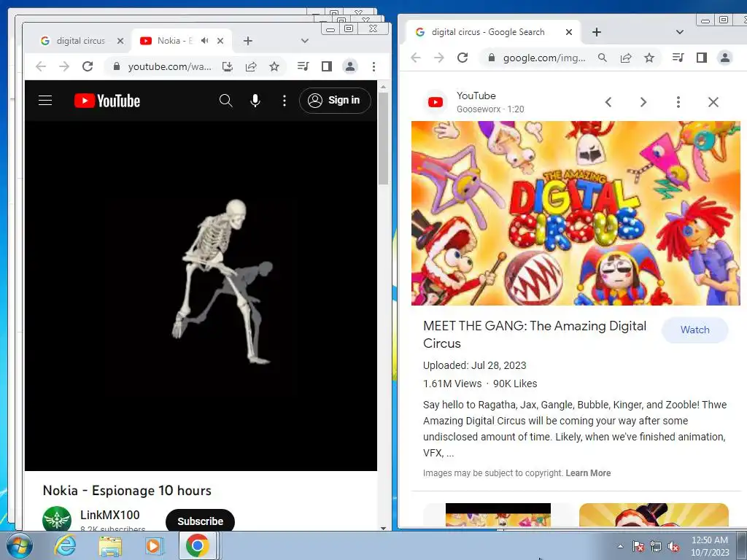The image size is (747, 560).
Task: Click zoom magnifier in Google address bar
Action: (602, 58)
